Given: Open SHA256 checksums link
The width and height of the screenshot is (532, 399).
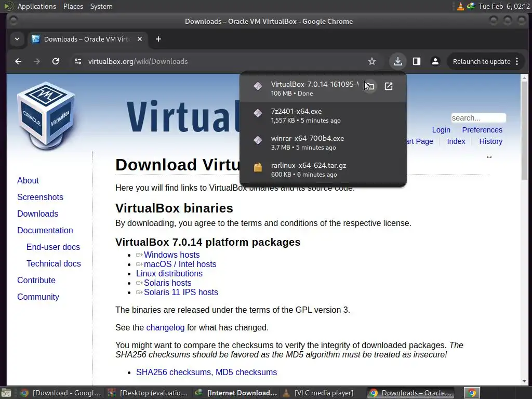Looking at the screenshot, I should coord(174,372).
